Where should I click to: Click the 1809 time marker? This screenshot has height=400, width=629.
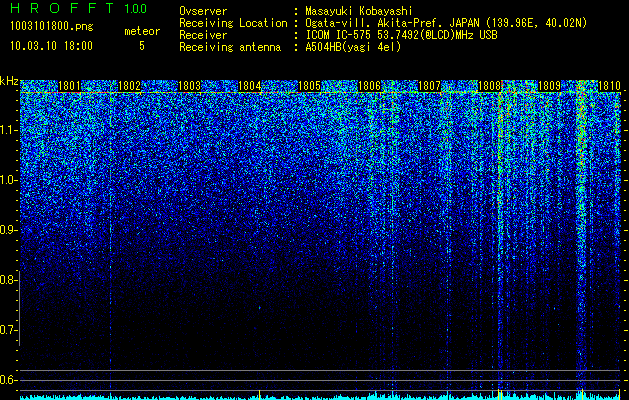click(x=549, y=86)
